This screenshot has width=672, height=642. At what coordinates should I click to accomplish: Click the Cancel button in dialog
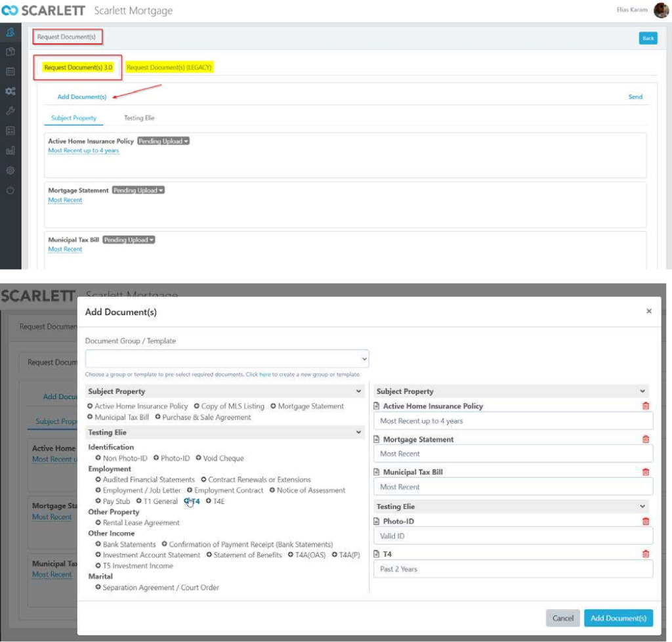562,618
